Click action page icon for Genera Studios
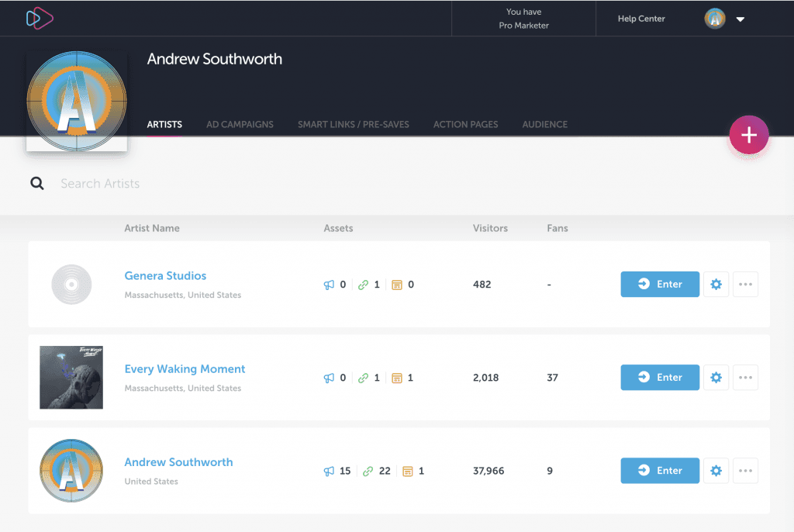 397,285
